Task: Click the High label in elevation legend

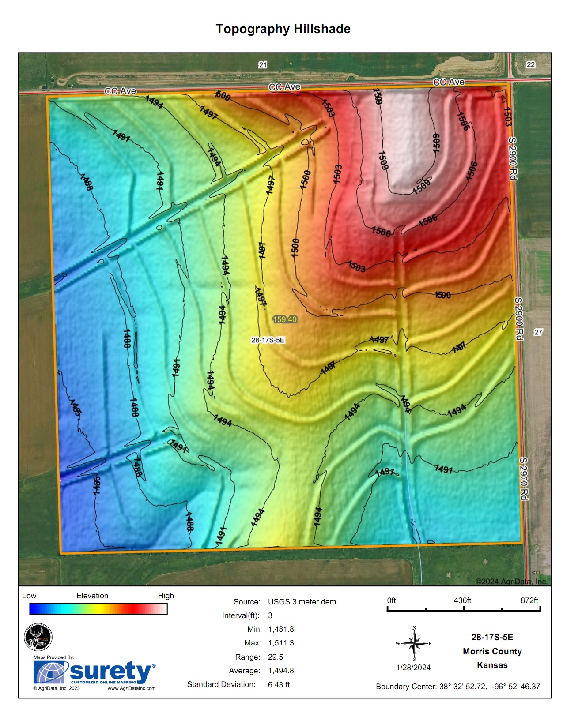Action: [166, 596]
